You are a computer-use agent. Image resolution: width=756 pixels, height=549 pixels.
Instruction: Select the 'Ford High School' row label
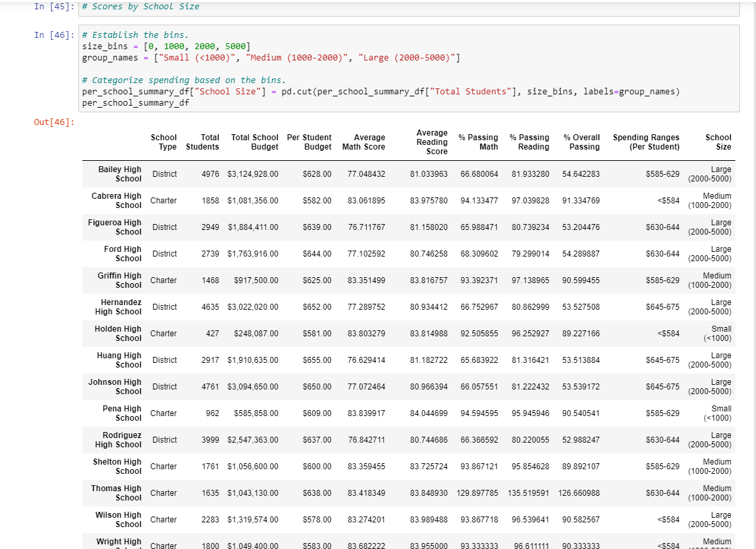(x=122, y=254)
